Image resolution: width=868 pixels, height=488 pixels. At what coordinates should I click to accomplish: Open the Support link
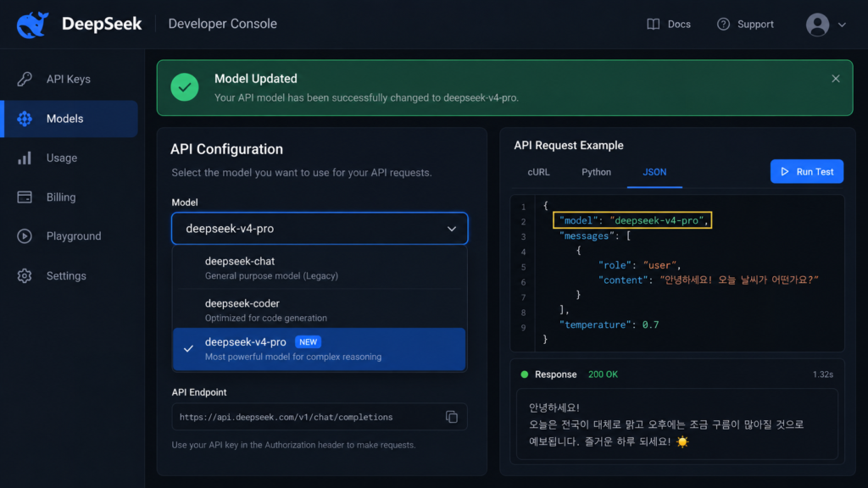[x=745, y=25]
